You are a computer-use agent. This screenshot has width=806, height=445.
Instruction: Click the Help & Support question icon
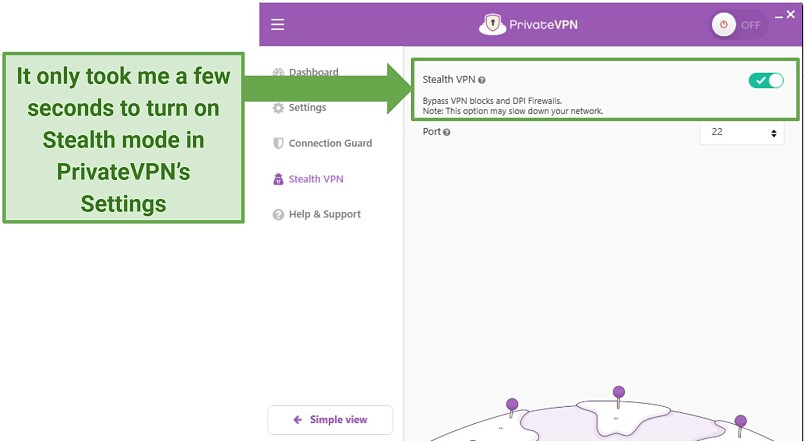[278, 215]
